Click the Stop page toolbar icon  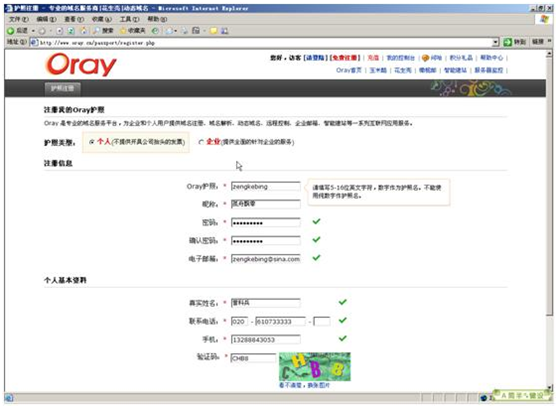click(x=59, y=31)
